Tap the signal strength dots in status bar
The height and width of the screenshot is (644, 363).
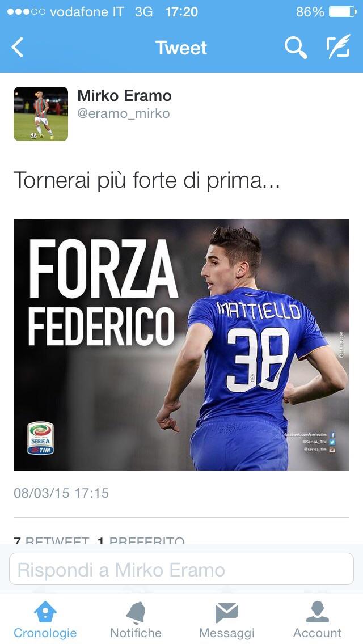pos(26,12)
